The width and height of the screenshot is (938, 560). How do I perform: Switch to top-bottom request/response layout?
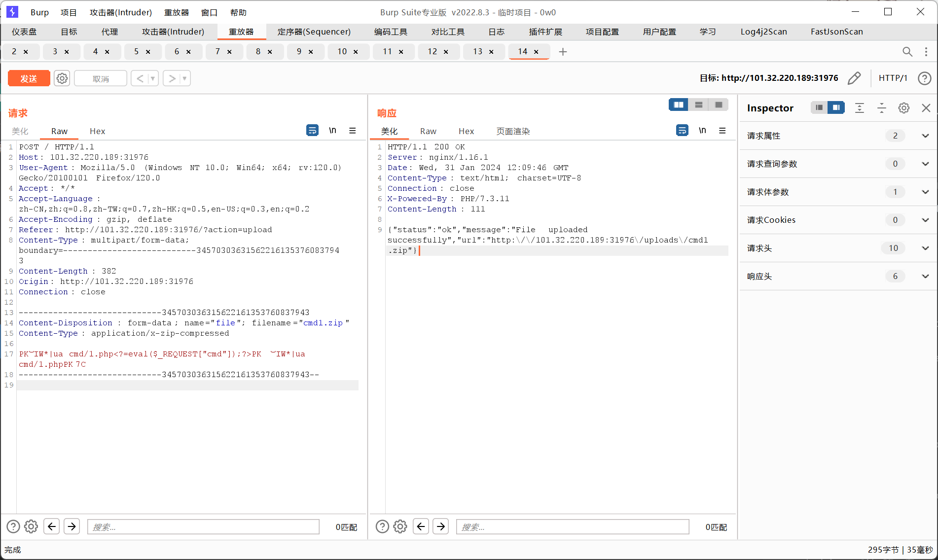pos(699,105)
